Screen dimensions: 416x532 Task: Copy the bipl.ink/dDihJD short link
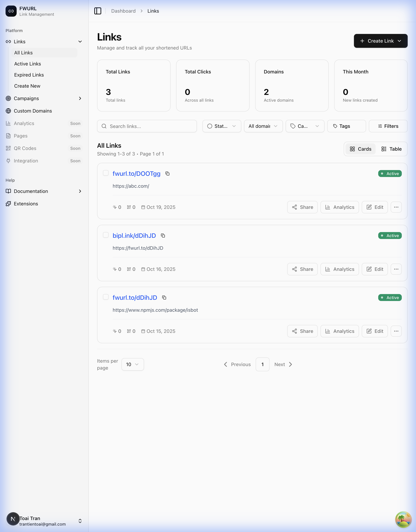point(163,236)
